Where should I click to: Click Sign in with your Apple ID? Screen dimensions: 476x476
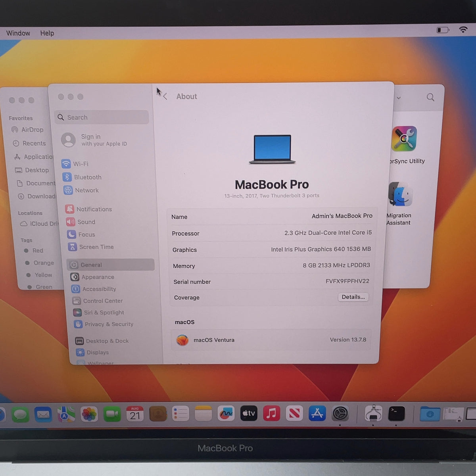(x=94, y=140)
